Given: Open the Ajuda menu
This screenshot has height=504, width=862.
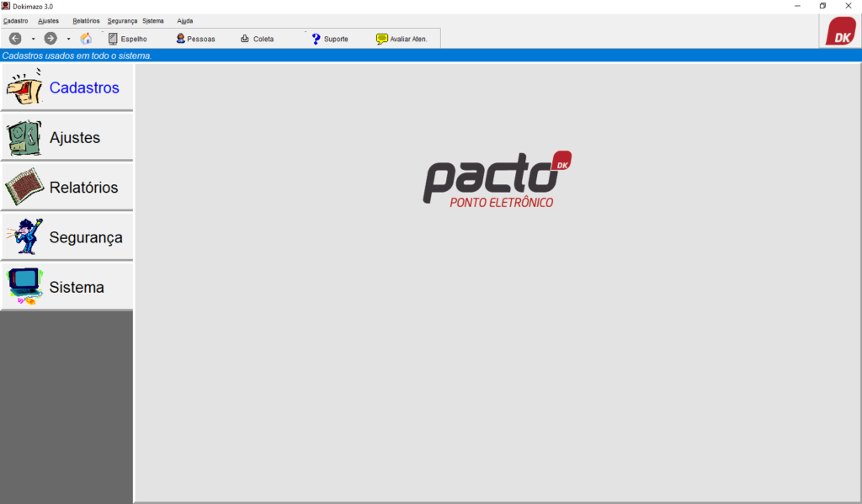Looking at the screenshot, I should (184, 20).
